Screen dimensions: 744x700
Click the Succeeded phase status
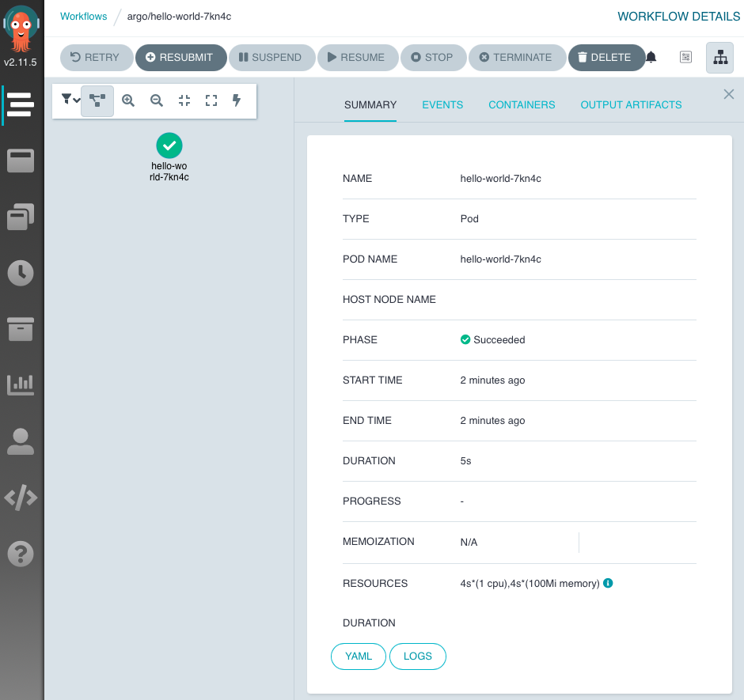[x=492, y=339]
